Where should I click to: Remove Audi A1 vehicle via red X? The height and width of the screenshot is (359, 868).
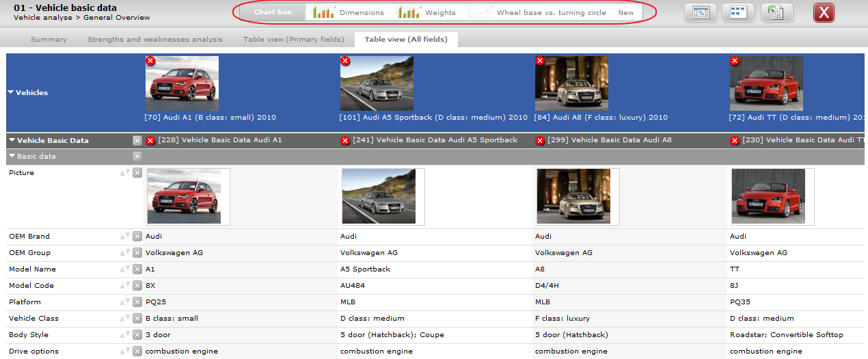[150, 61]
